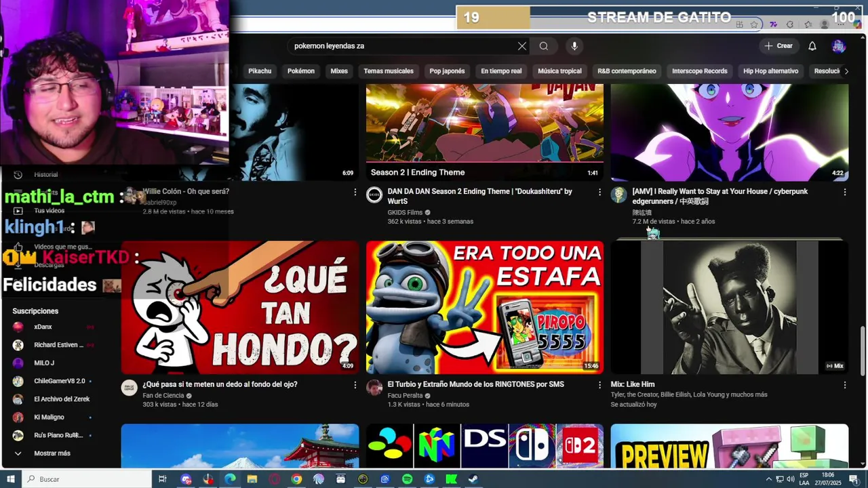Open the browser favorites list icon
This screenshot has width=868, height=488.
click(x=808, y=24)
